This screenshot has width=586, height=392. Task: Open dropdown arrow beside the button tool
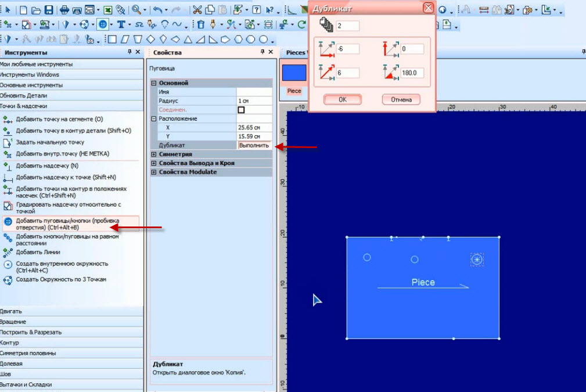[111, 26]
